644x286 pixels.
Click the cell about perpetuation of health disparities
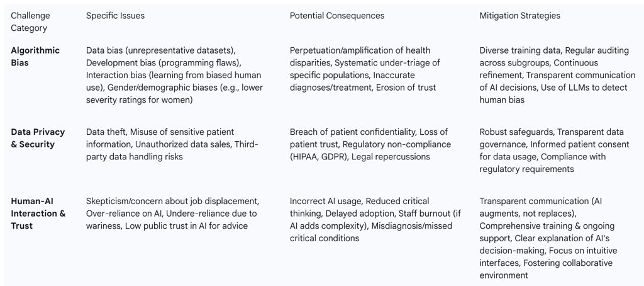coord(365,69)
